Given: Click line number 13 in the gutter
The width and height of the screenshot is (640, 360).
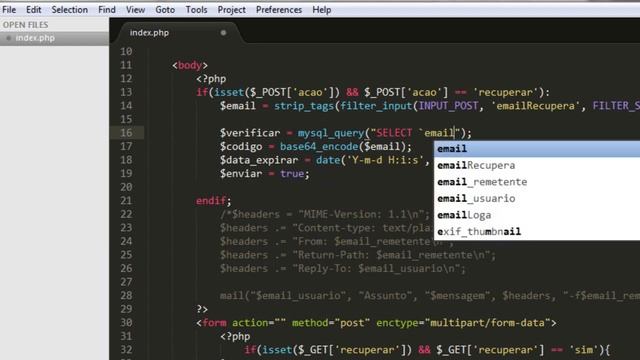Looking at the screenshot, I should pos(126,92).
